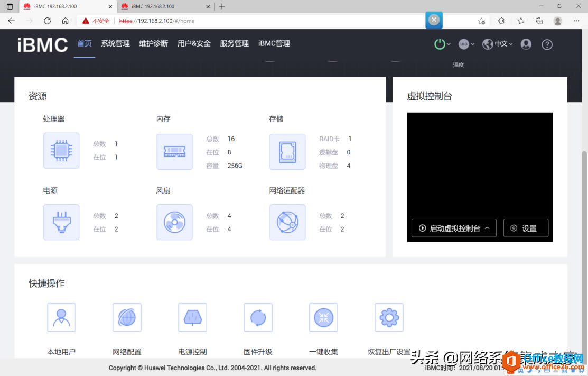
Task: Go back with the browser back arrow
Action: [x=12, y=21]
